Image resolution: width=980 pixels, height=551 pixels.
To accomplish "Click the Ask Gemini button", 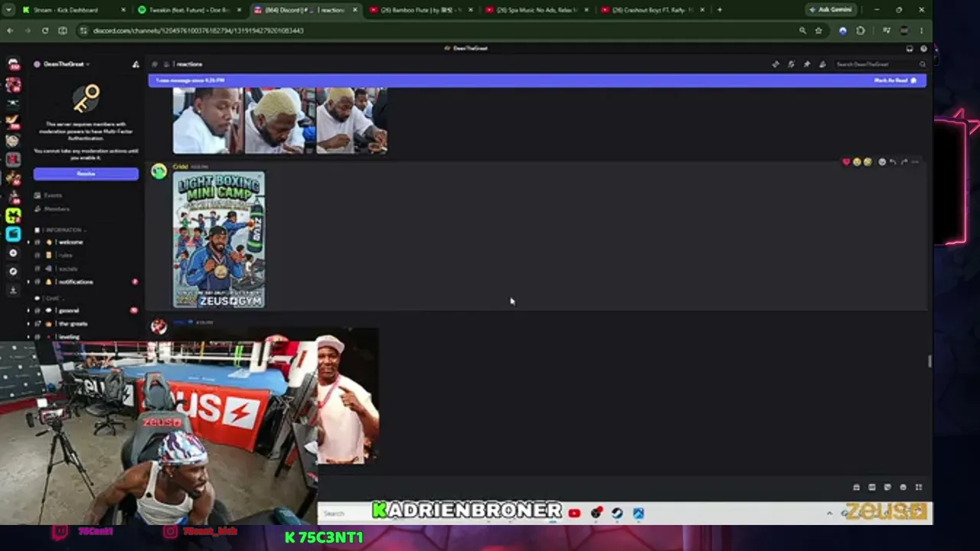I will pos(831,10).
